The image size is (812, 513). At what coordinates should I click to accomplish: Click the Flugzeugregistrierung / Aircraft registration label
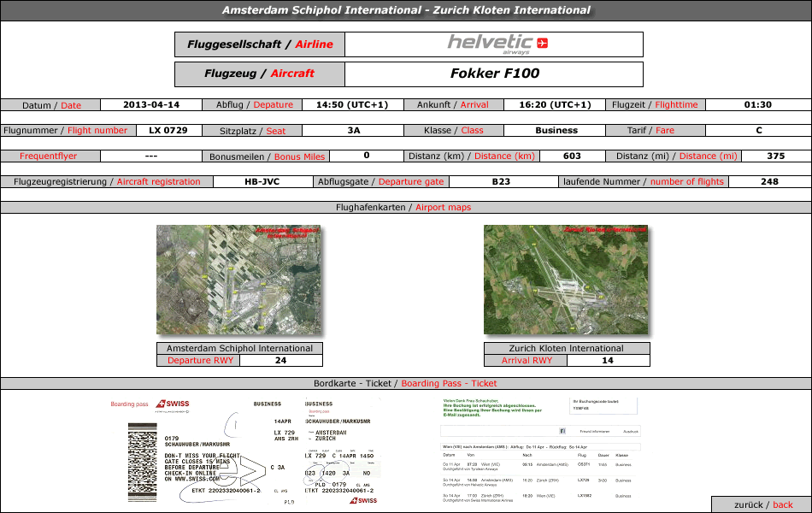[107, 182]
